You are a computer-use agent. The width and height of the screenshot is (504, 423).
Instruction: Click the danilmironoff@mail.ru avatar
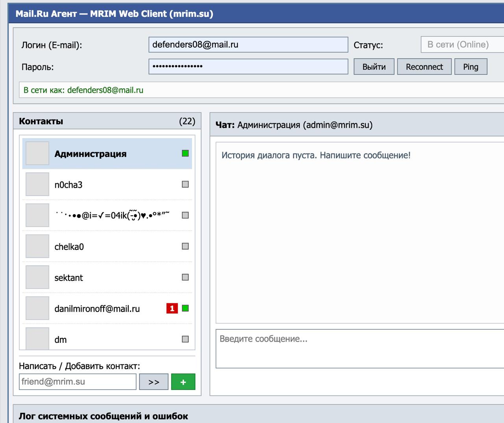tap(37, 308)
